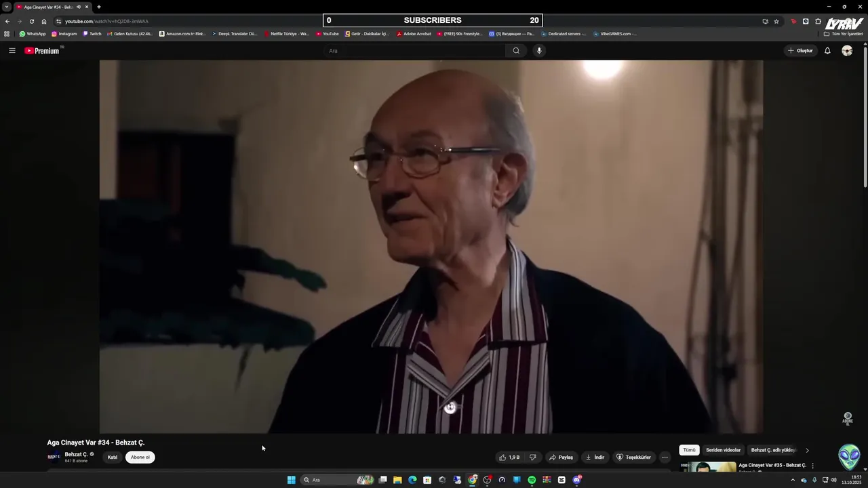Open browser extensions puzzle icon
868x488 pixels.
click(818, 21)
